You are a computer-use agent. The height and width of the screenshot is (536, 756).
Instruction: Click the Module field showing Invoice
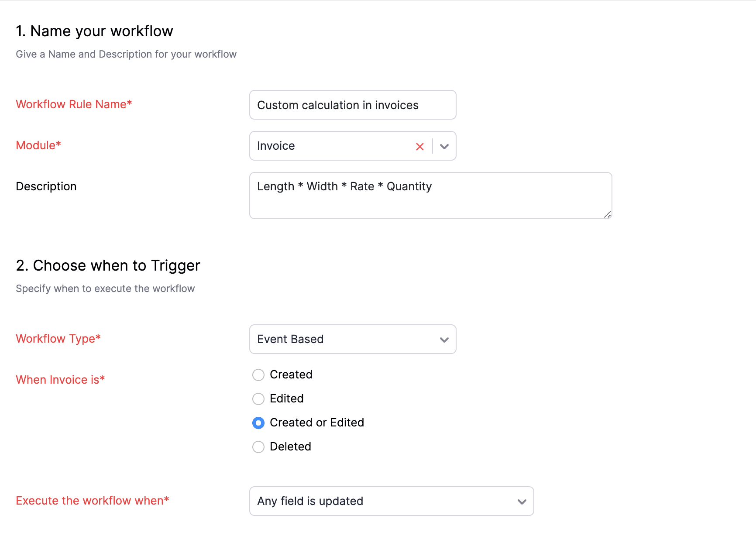[332, 146]
